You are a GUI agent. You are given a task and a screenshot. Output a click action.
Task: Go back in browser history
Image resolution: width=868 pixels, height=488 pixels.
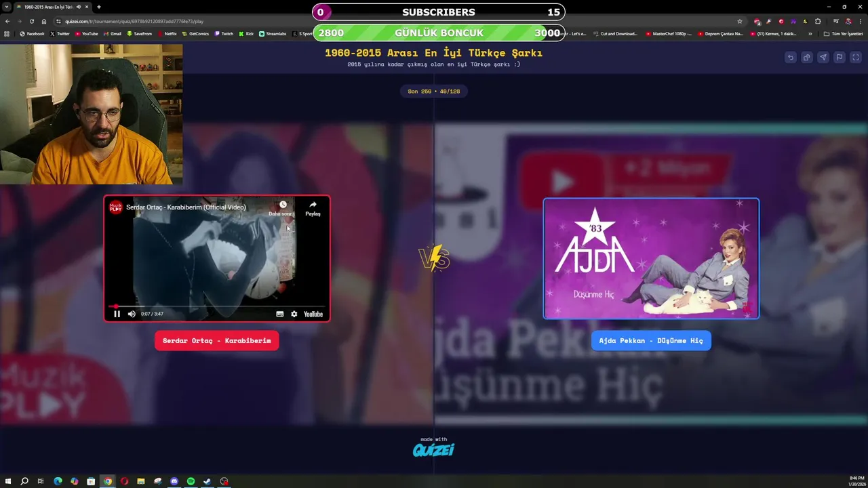coord(7,21)
